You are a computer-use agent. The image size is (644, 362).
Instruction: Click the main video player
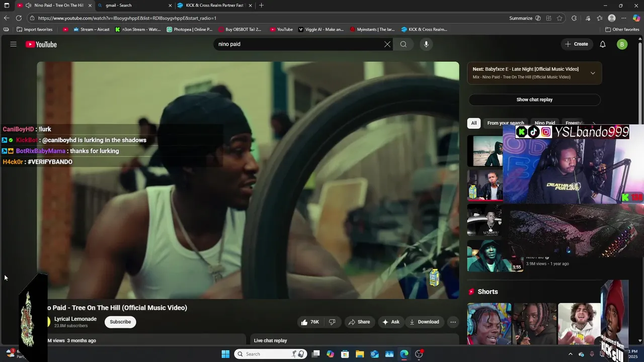[x=248, y=180]
